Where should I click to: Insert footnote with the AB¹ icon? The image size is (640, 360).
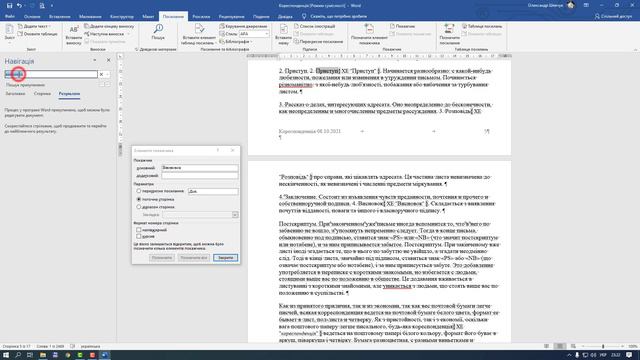click(x=74, y=34)
